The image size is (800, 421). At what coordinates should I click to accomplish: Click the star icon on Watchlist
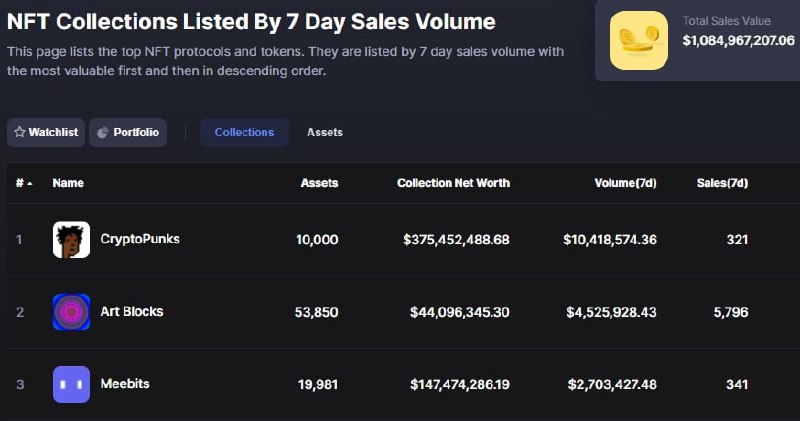tap(19, 132)
